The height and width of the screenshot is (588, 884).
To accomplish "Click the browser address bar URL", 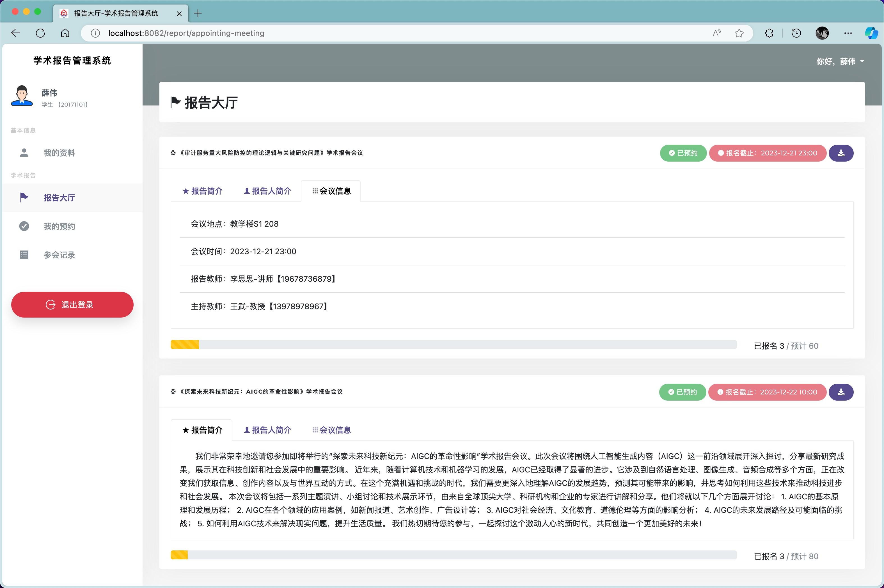I will (x=186, y=33).
